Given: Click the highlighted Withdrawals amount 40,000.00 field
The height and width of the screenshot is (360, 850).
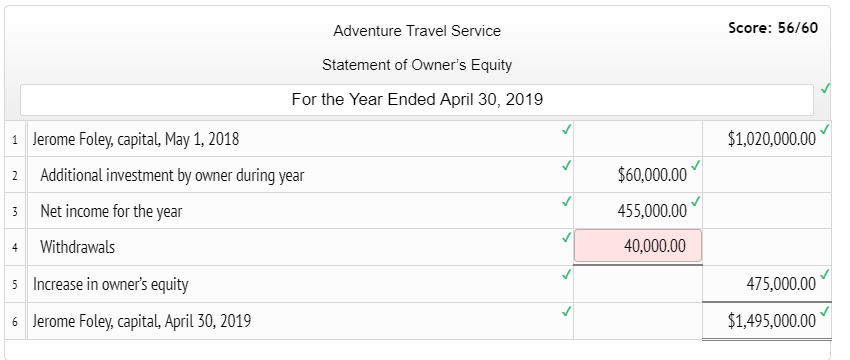Looking at the screenshot, I should [638, 246].
